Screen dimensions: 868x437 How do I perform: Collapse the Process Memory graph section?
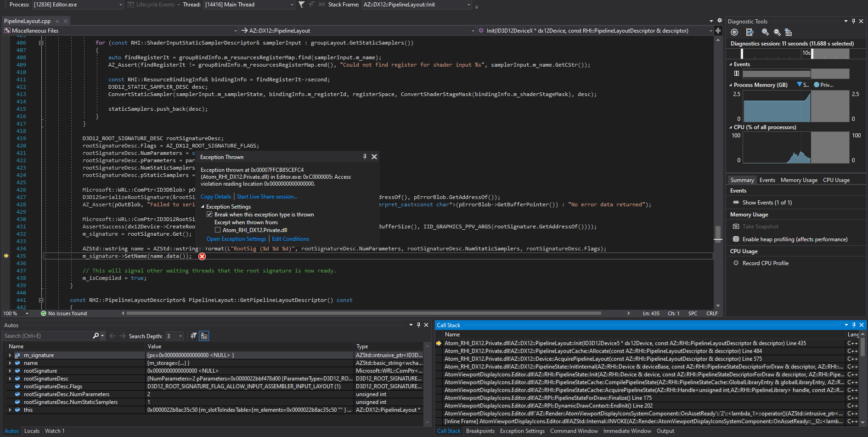[731, 85]
